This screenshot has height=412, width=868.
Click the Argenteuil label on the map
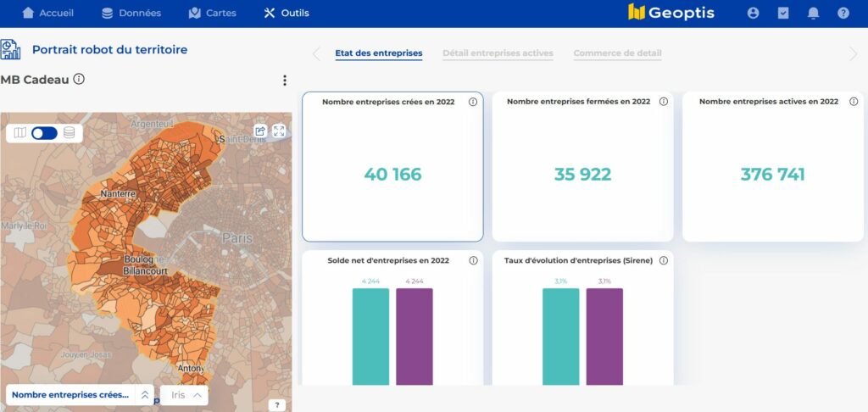[152, 124]
